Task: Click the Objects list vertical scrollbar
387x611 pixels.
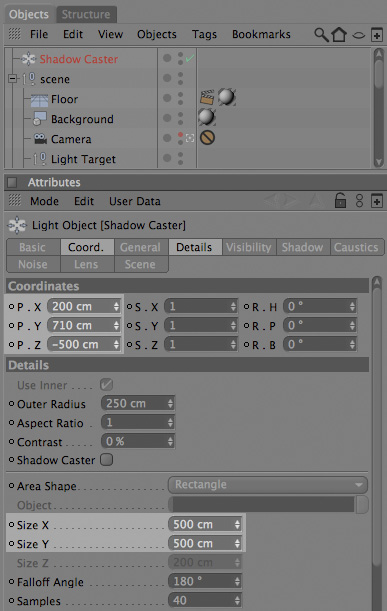Action: tap(378, 108)
